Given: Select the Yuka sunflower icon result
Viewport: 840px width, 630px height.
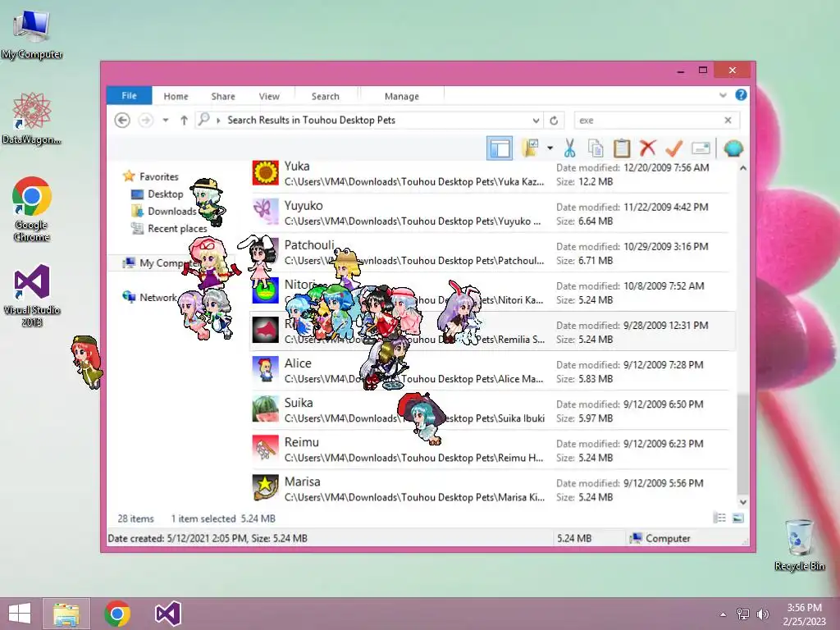Looking at the screenshot, I should pyautogui.click(x=265, y=173).
